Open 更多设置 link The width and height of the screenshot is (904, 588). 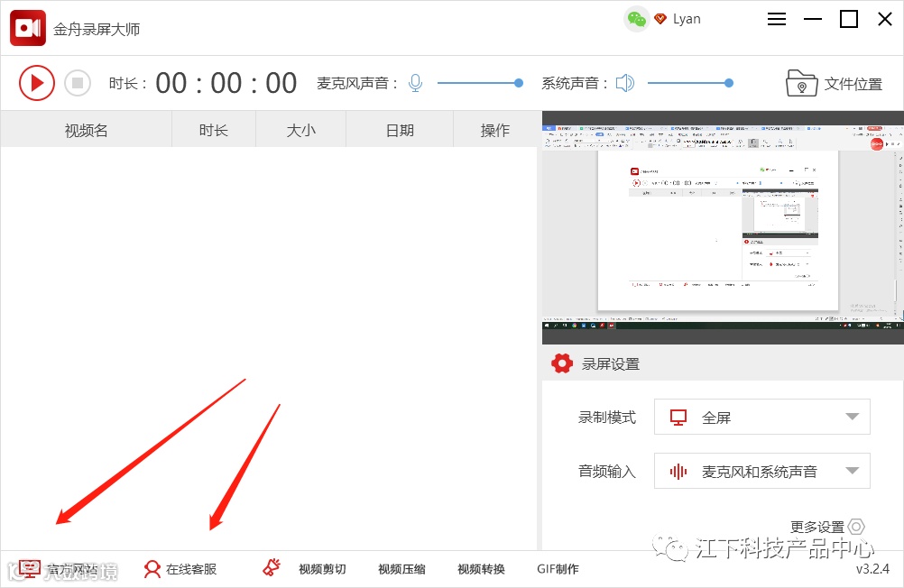pyautogui.click(x=817, y=527)
